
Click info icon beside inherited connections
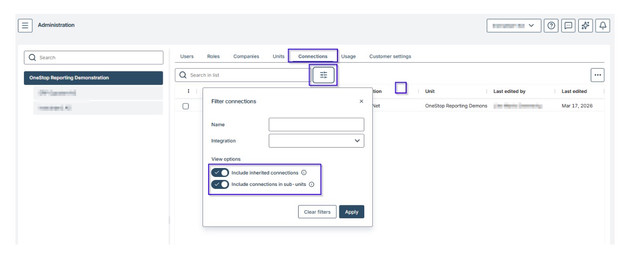pyautogui.click(x=304, y=173)
